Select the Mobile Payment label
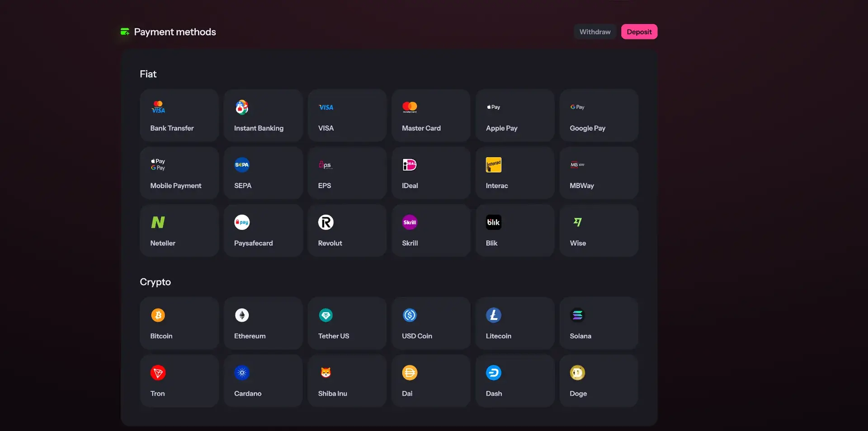Screen dimensions: 868x431 [176, 185]
